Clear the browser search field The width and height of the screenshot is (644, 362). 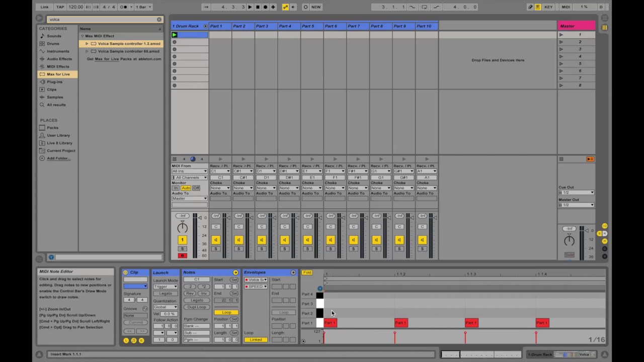[159, 20]
